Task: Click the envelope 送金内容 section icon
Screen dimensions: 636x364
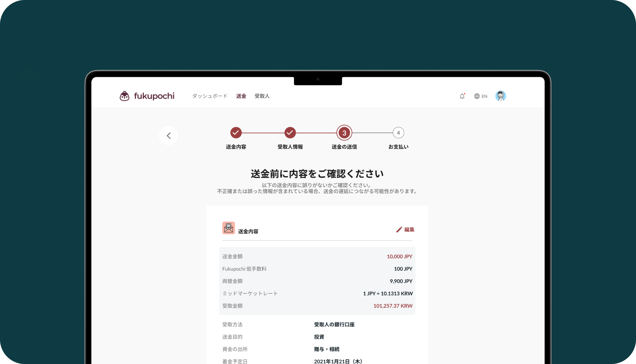Action: [x=228, y=228]
